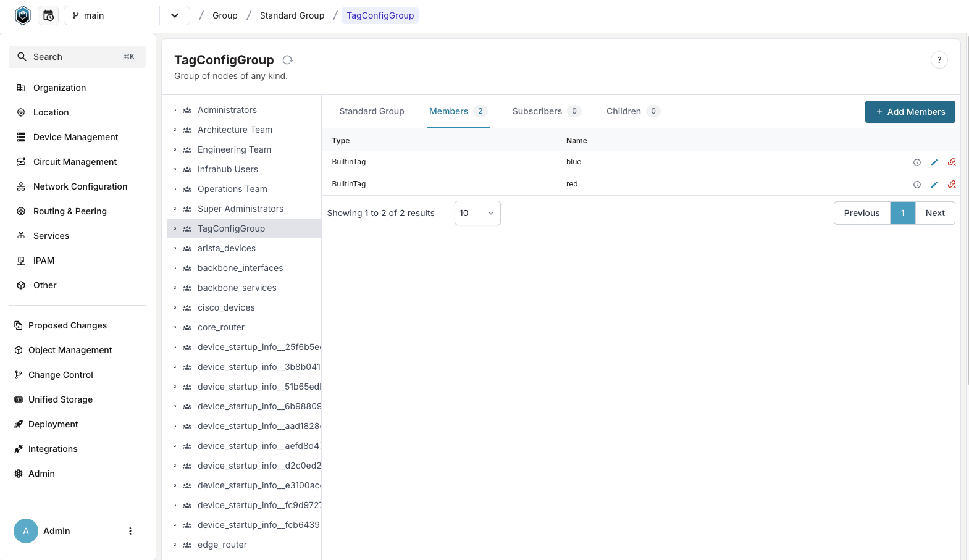Image resolution: width=969 pixels, height=560 pixels.
Task: Expand Routing & Peering sidebar section
Action: tap(70, 211)
